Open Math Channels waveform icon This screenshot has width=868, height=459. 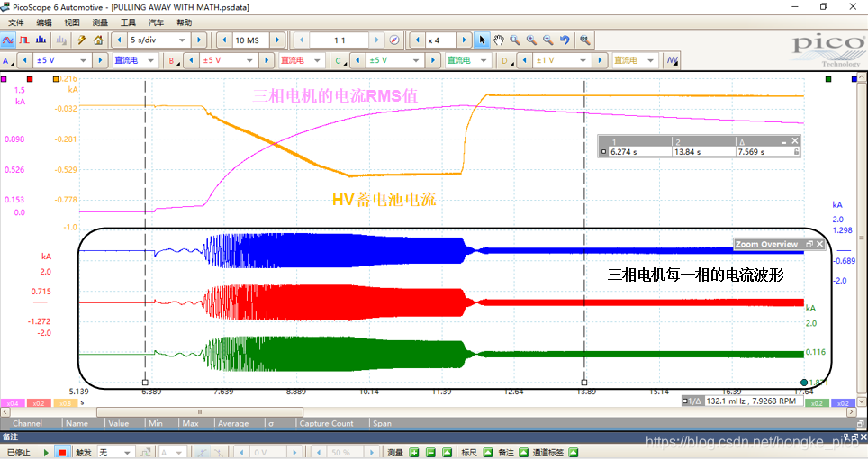[x=673, y=60]
